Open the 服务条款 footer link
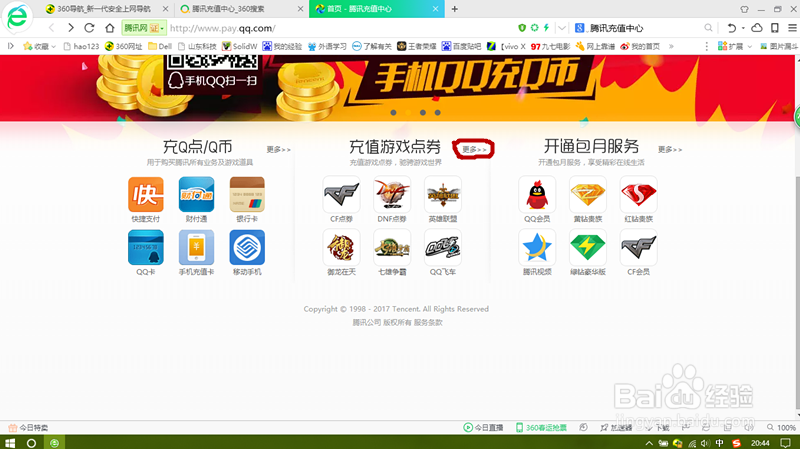Image resolution: width=800 pixels, height=449 pixels. (428, 322)
